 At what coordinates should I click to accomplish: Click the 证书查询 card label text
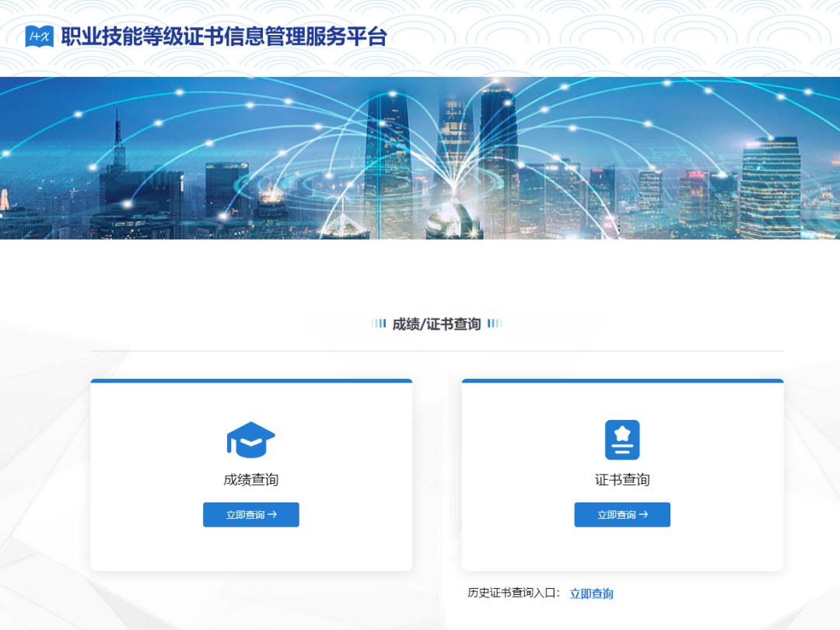(x=622, y=479)
